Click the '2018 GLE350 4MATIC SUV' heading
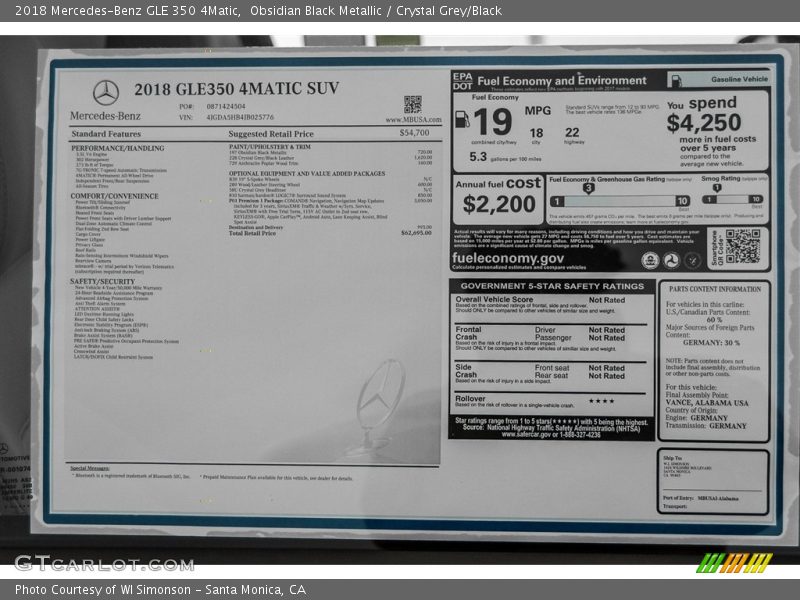The height and width of the screenshot is (600, 800). [236, 89]
